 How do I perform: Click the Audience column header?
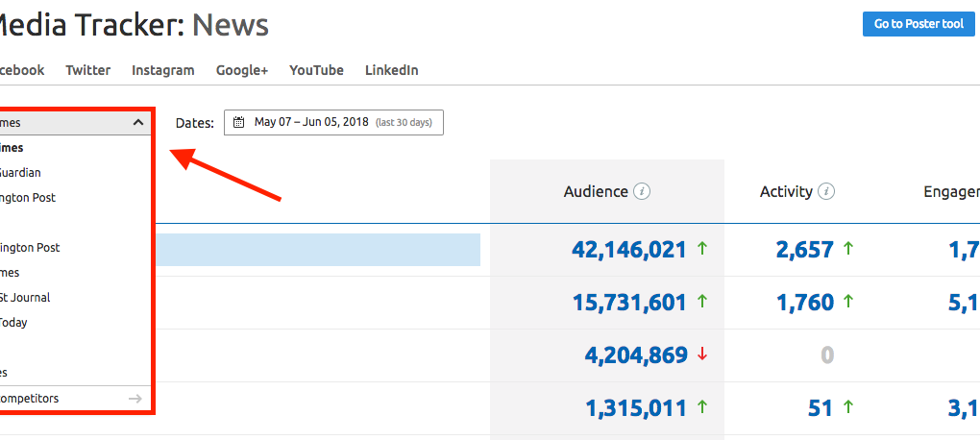tap(596, 192)
